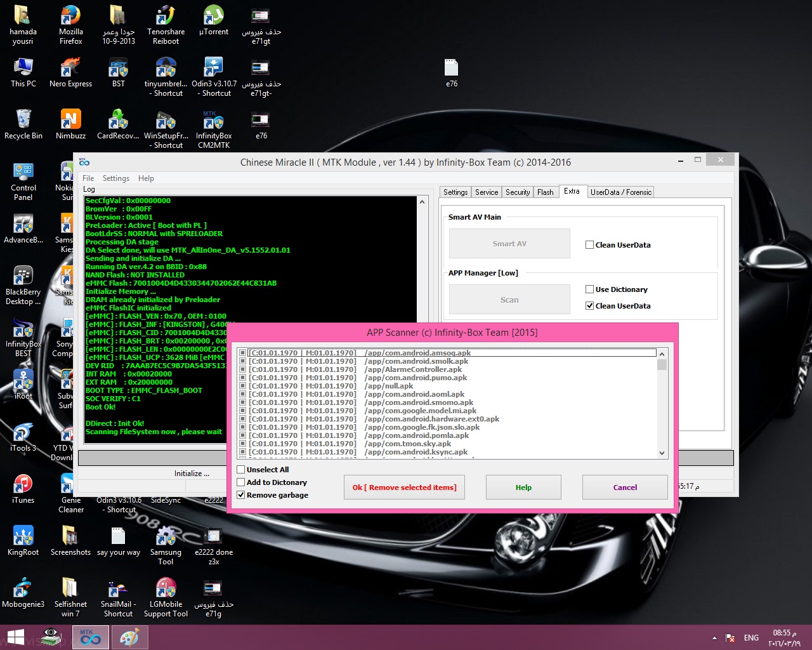Open the File menu
Screen dimensions: 812x650
[x=88, y=178]
